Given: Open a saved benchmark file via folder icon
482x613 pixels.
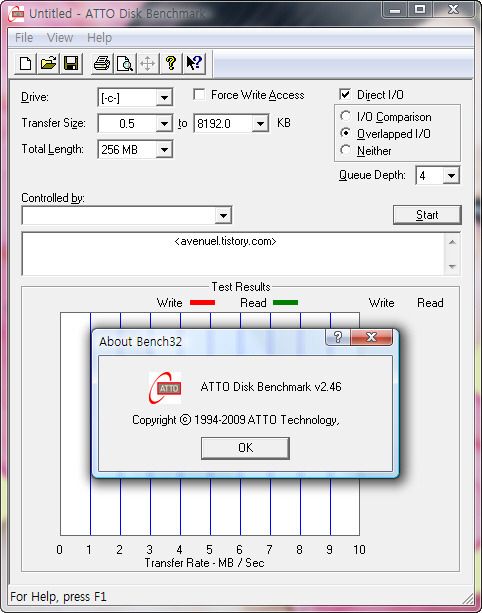Looking at the screenshot, I should (x=48, y=63).
